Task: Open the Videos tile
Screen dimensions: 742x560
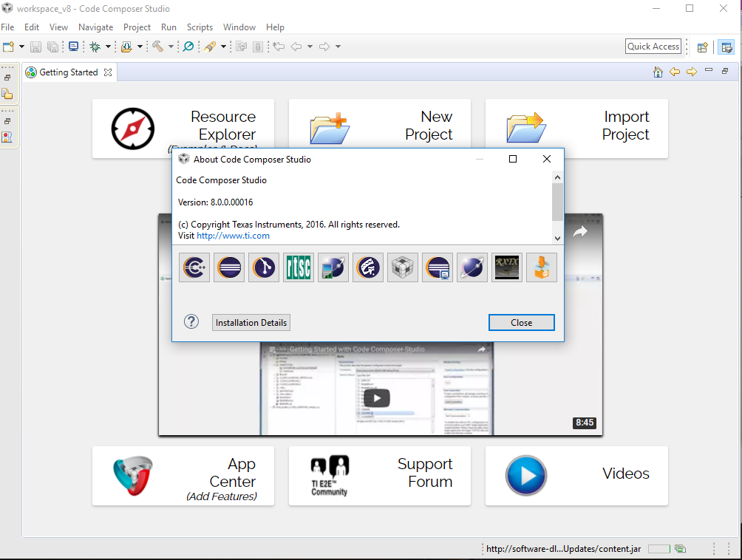Action: tap(577, 476)
